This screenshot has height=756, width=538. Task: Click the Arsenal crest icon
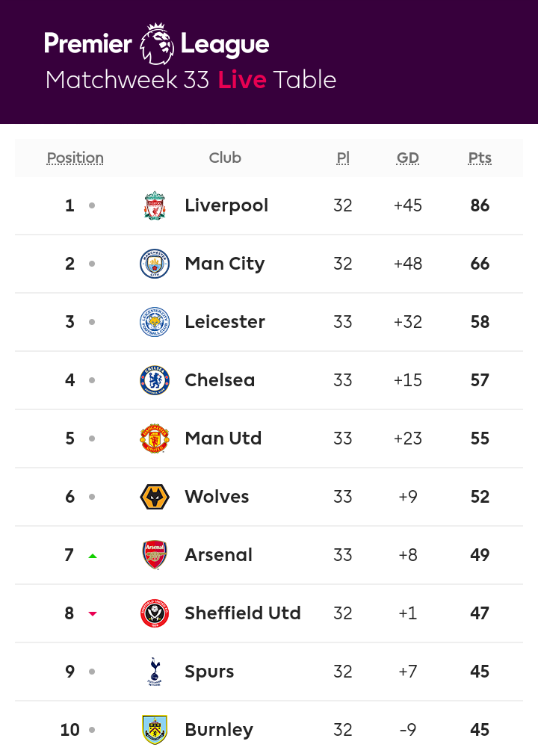tap(155, 555)
